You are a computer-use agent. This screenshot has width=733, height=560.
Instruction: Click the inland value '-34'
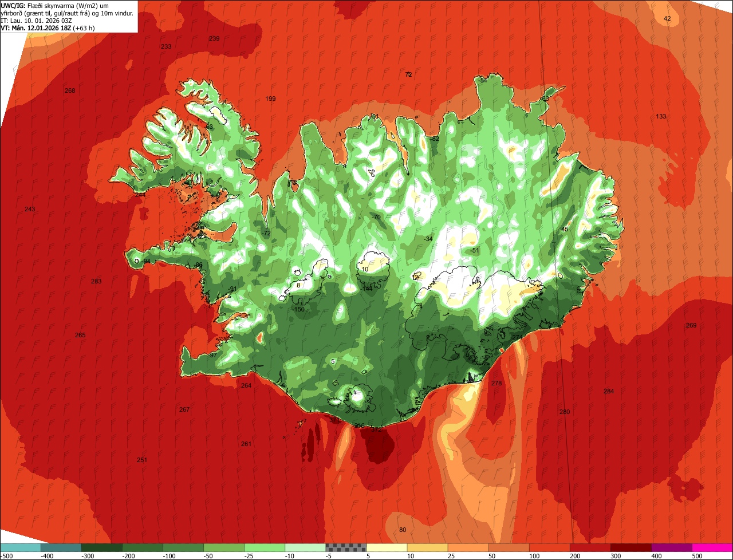428,238
